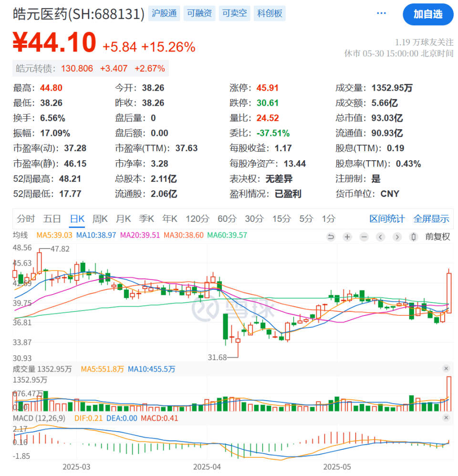The image size is (458, 476).
Task: Switch to the 120分 chart
Action: [x=198, y=218]
